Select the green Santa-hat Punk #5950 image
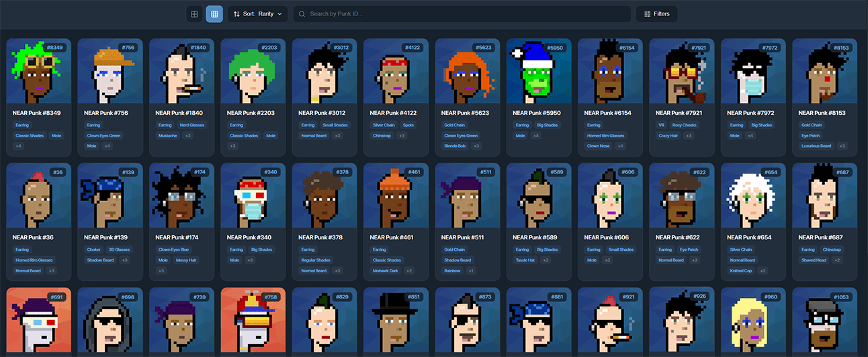Viewport: 868px width, 357px height. pos(539,70)
